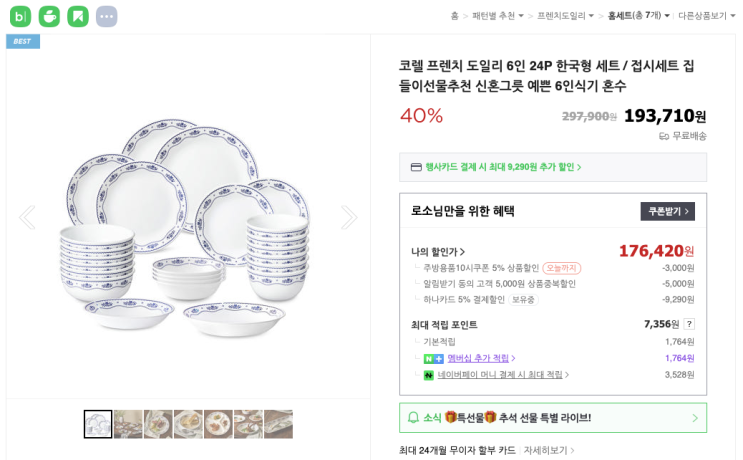The image size is (743, 460).
Task: Open the 다른상품보기 dropdown
Action: (x=705, y=16)
